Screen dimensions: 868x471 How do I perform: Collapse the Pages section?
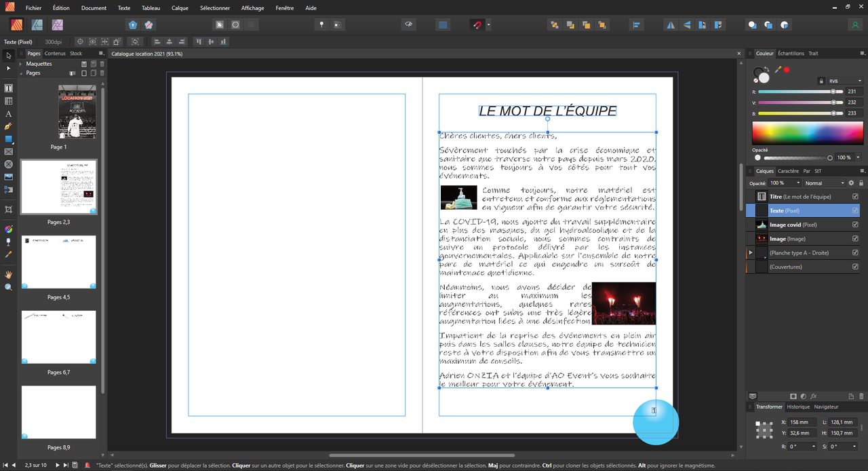pyautogui.click(x=21, y=73)
